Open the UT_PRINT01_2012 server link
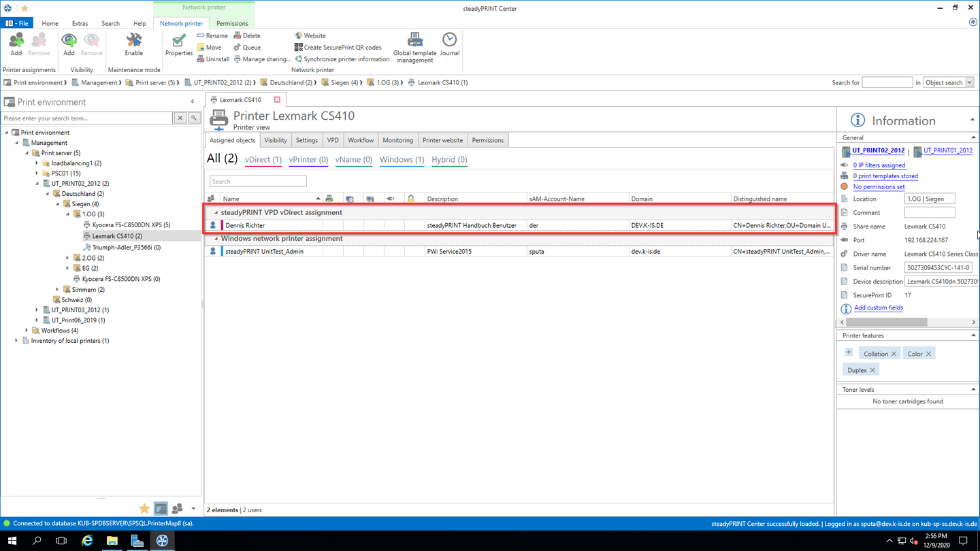Screen dimensions: 980x551 947,151
